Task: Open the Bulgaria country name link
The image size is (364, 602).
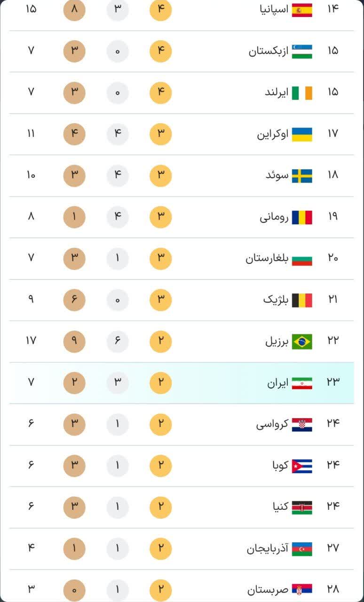Action: [x=266, y=259]
